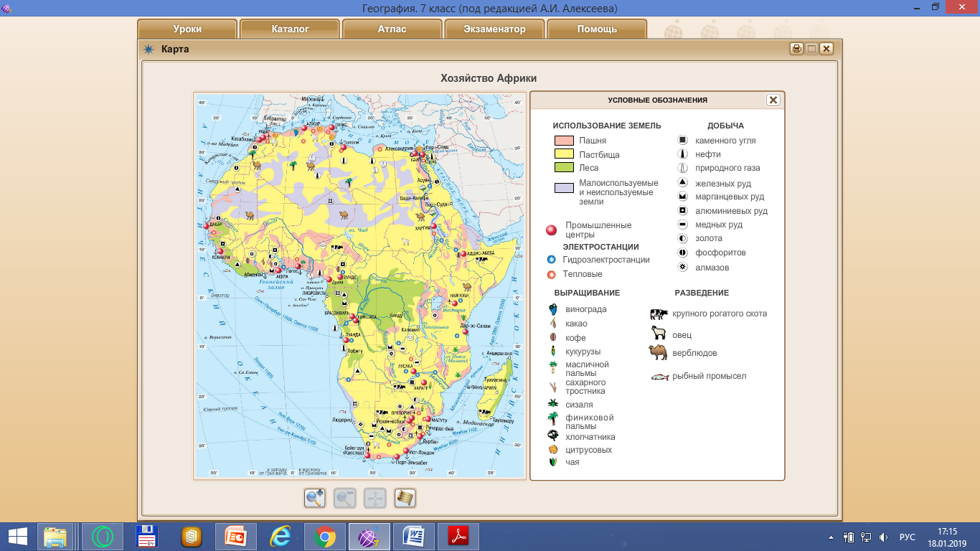Zoom in on the map with magnifier plus
Screen dimensions: 980x551
pos(315,497)
